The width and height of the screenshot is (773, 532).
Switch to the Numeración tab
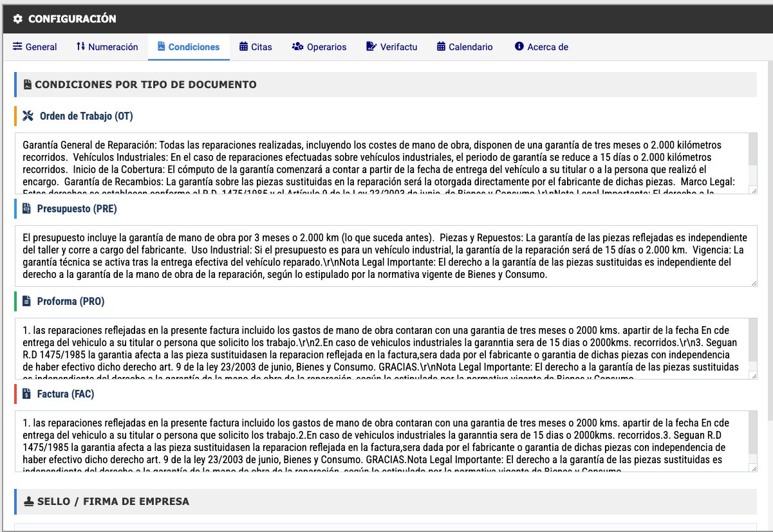point(106,47)
